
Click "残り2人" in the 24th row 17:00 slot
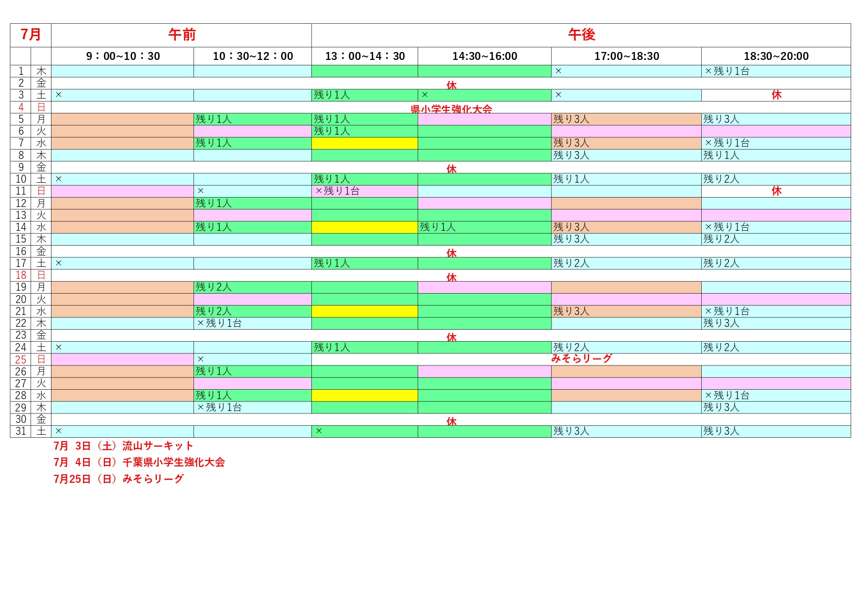click(x=571, y=348)
